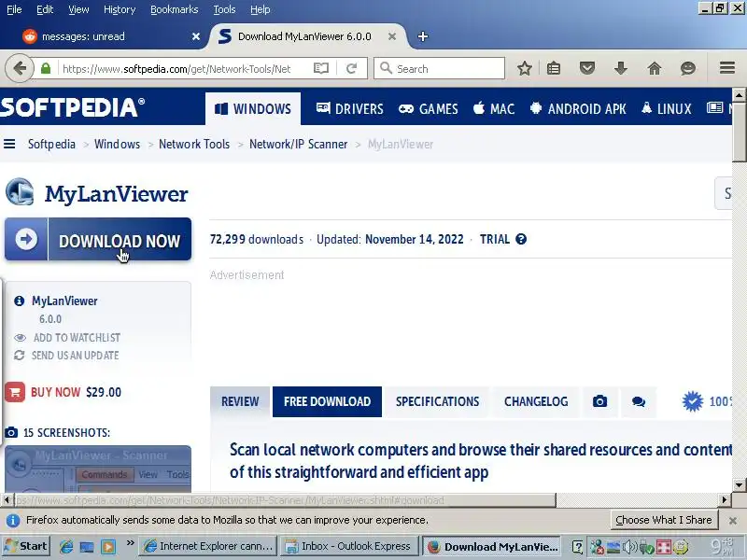Click the MyLanViewer application logo icon

tap(20, 192)
